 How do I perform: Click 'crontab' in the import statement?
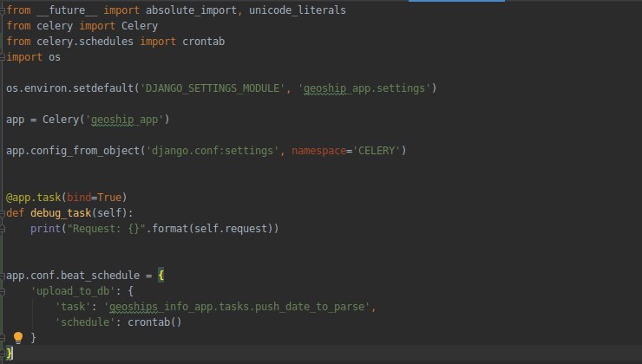(x=204, y=42)
